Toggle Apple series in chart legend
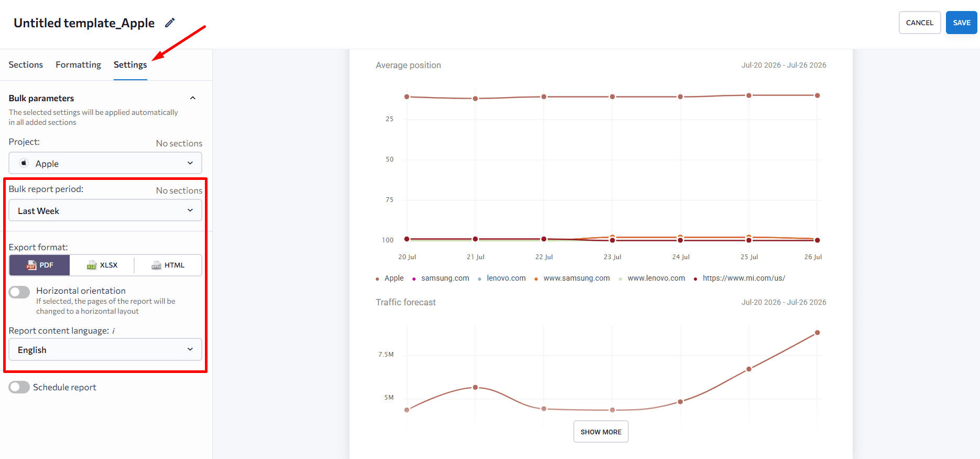 [x=390, y=278]
